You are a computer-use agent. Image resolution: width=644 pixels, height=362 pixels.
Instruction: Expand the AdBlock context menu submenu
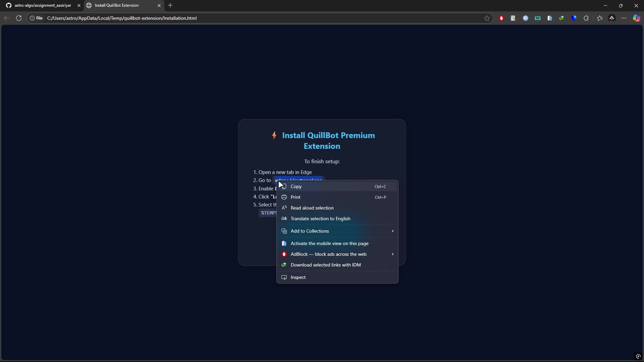[x=392, y=254]
